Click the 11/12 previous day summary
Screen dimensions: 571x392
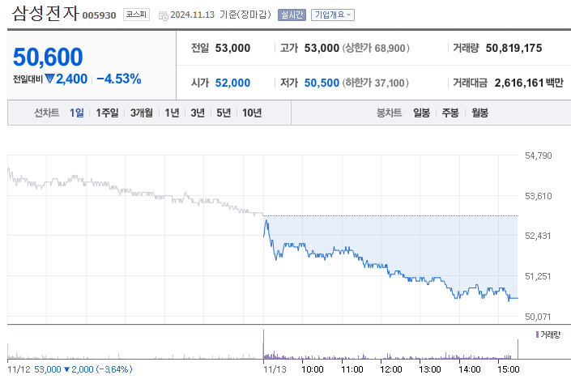pyautogui.click(x=70, y=369)
